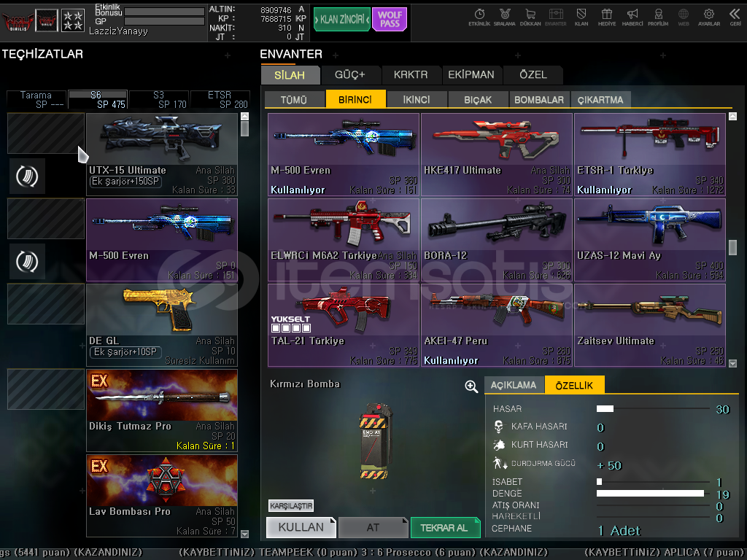The height and width of the screenshot is (560, 747).
Task: Select the equipped Lav Bombası Pro grenade
Action: (x=162, y=496)
